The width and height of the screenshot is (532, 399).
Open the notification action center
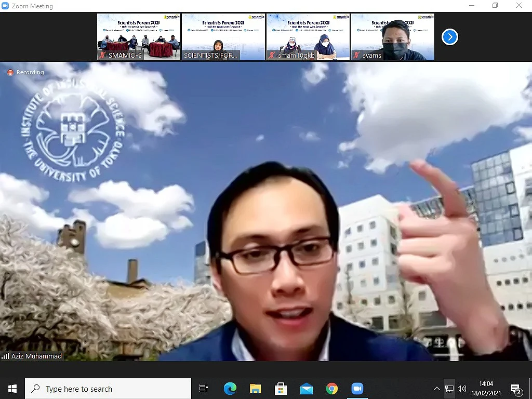(x=516, y=389)
